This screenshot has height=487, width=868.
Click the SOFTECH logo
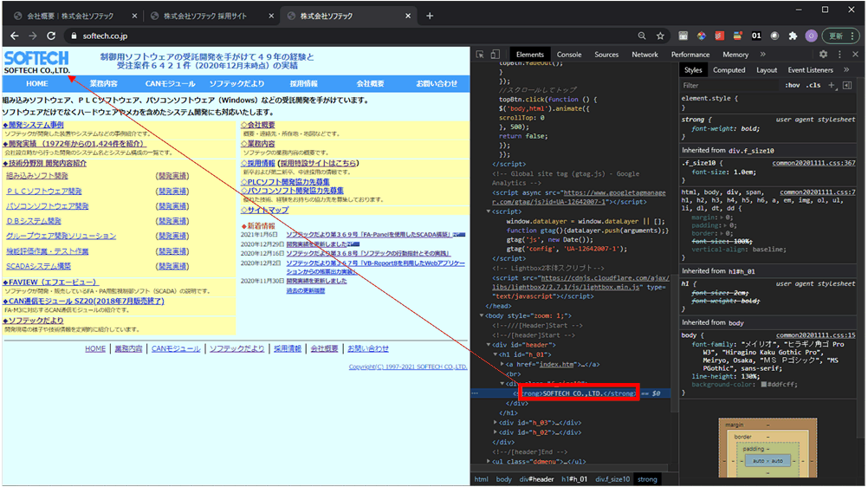tap(36, 58)
